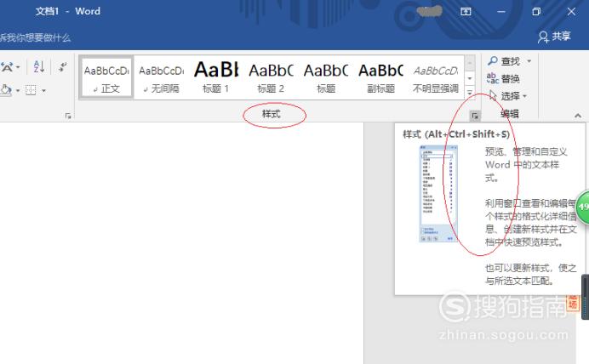Open the Styles pane launcher
The image size is (589, 364).
475,116
